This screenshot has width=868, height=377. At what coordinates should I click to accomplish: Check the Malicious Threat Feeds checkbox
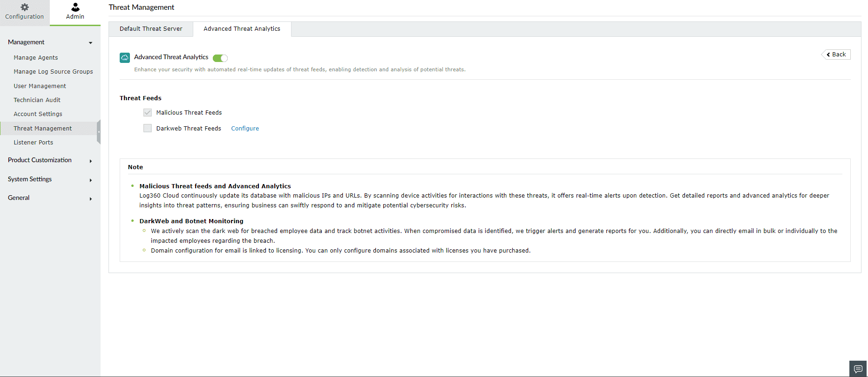[148, 113]
